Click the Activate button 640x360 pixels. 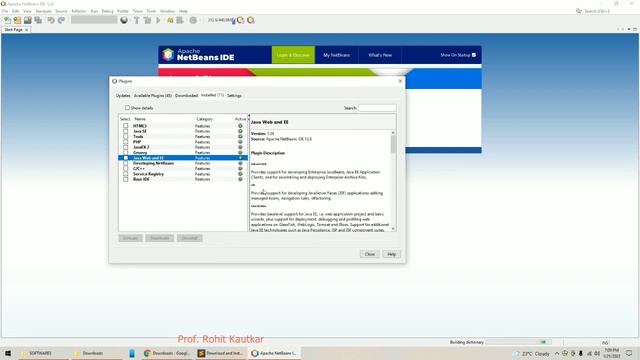click(131, 238)
